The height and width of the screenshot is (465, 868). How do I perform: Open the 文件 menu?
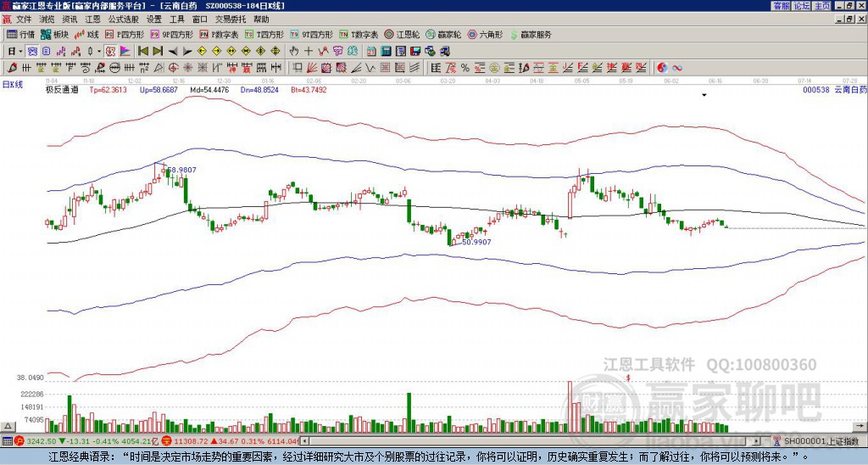(24, 20)
